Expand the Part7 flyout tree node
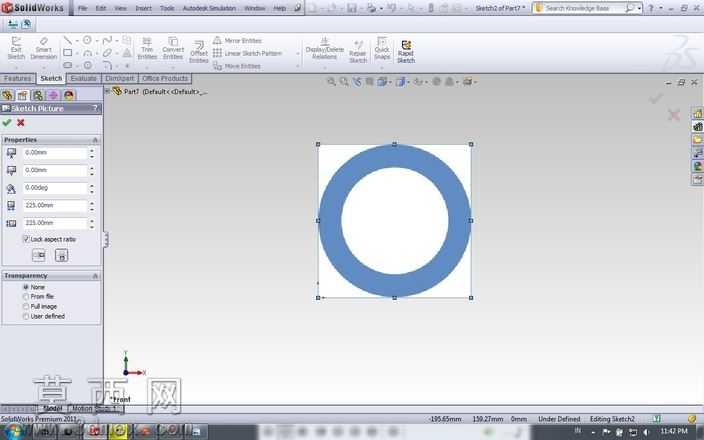Screen dimensions: 704x440 pos(107,91)
